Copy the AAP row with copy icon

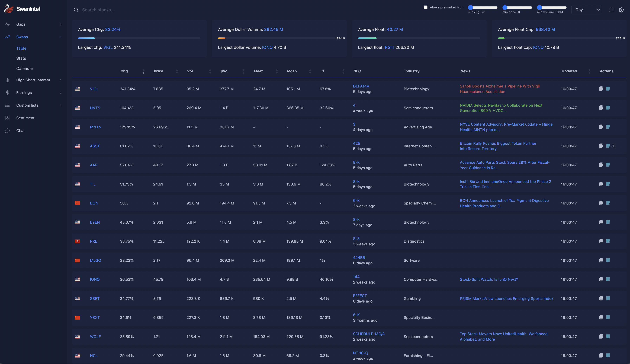601,165
